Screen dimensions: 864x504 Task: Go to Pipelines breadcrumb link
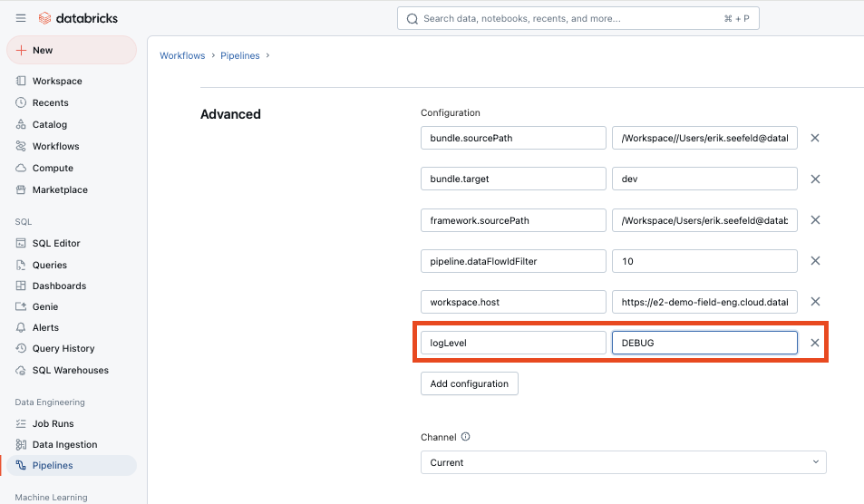[x=240, y=55]
